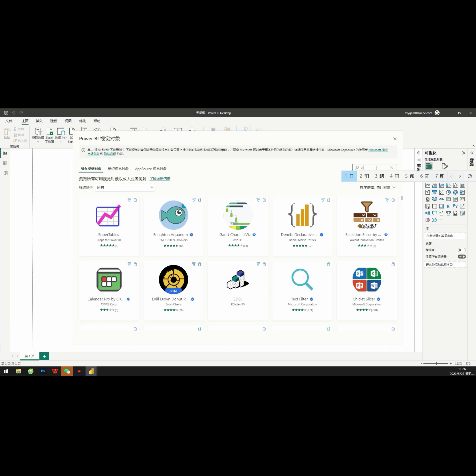The image size is (476, 476).
Task: Open the report view icon in left sidebar
Action: pos(5,153)
